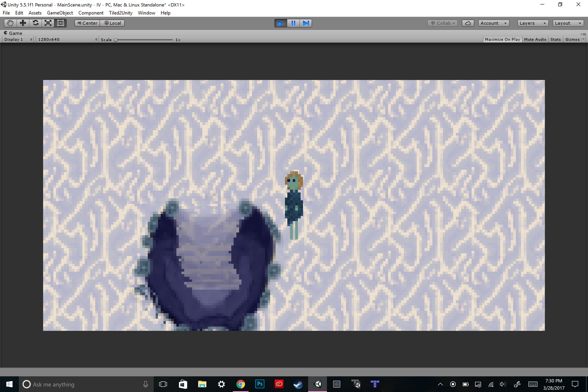Stop play mode with Play button
The image size is (588, 392).
281,23
